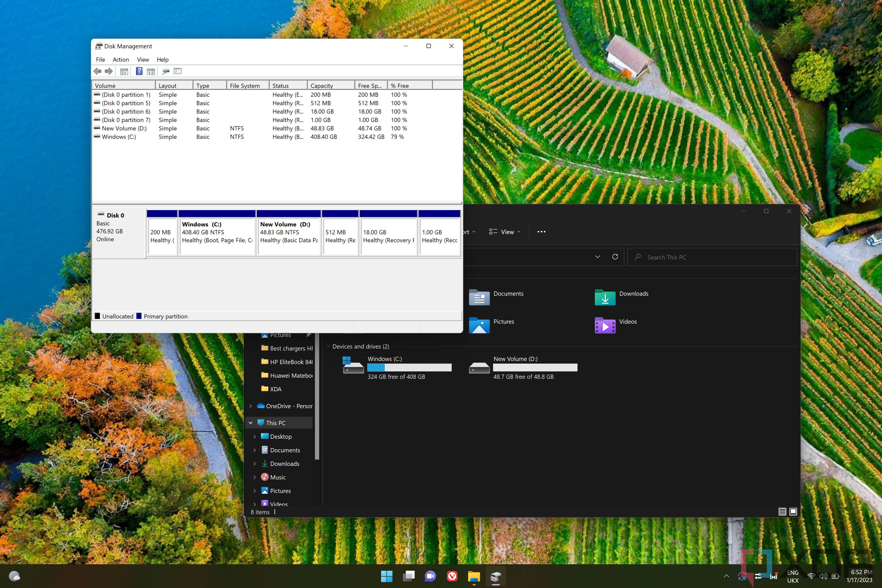This screenshot has width=882, height=588.
Task: Open the HP EliteBook folder in sidebar
Action: pyautogui.click(x=287, y=362)
